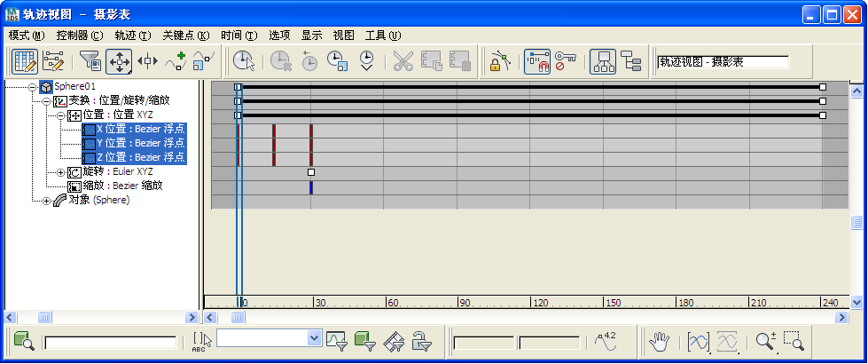Switch to Edit Ranges mode icon
This screenshot has height=364, width=868.
click(x=54, y=61)
